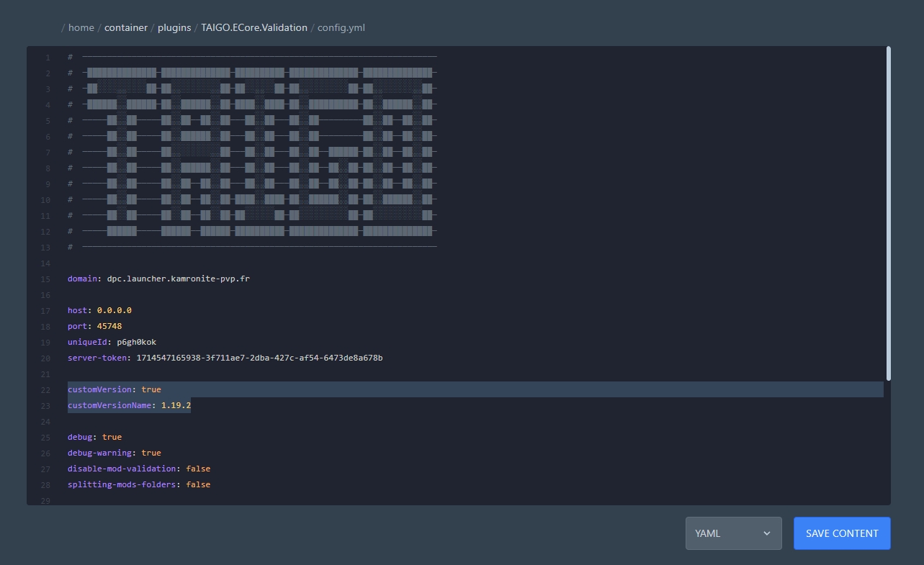Click the host value 0.0.0.0
Viewport: 924px width, 565px height.
114,310
